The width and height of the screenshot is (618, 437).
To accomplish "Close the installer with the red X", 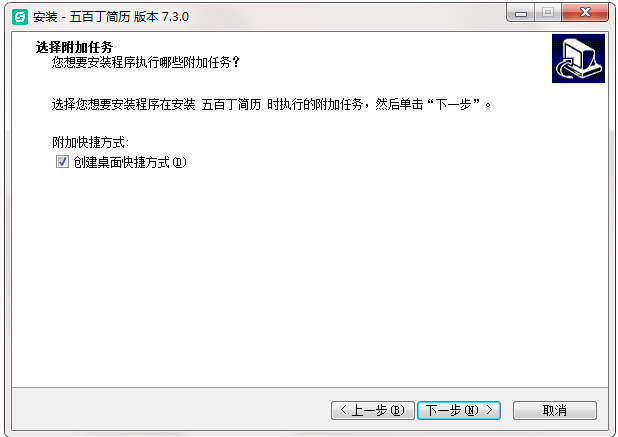I will coord(585,13).
